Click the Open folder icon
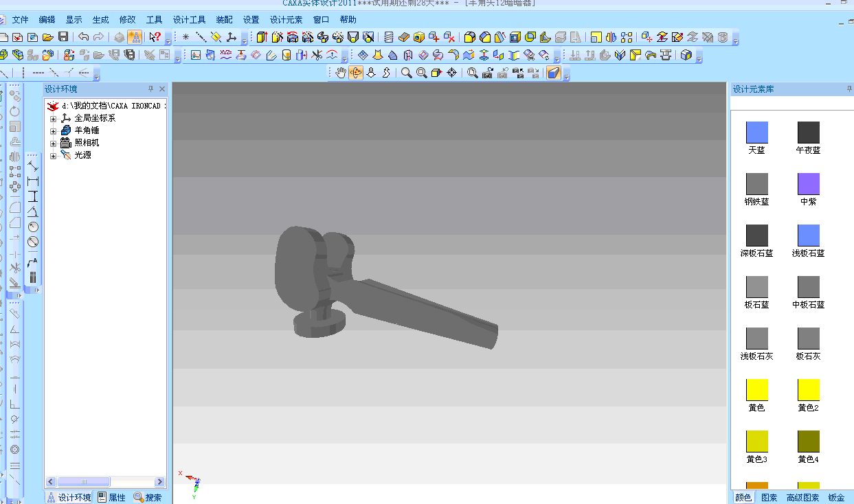This screenshot has width=854, height=504. (48, 37)
